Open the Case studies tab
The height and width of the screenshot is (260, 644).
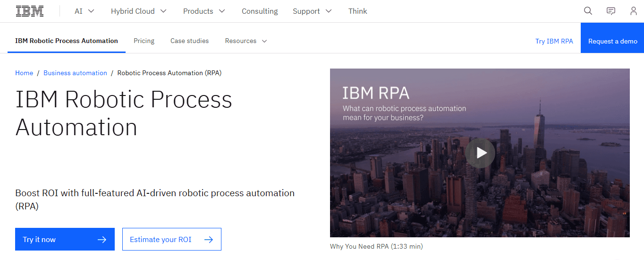(189, 41)
